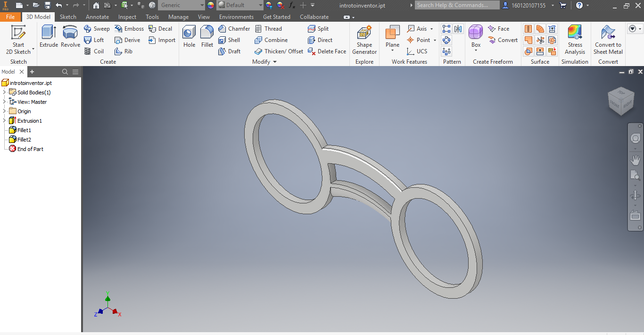Open the fx parameters dialog
The width and height of the screenshot is (644, 335).
[292, 5]
